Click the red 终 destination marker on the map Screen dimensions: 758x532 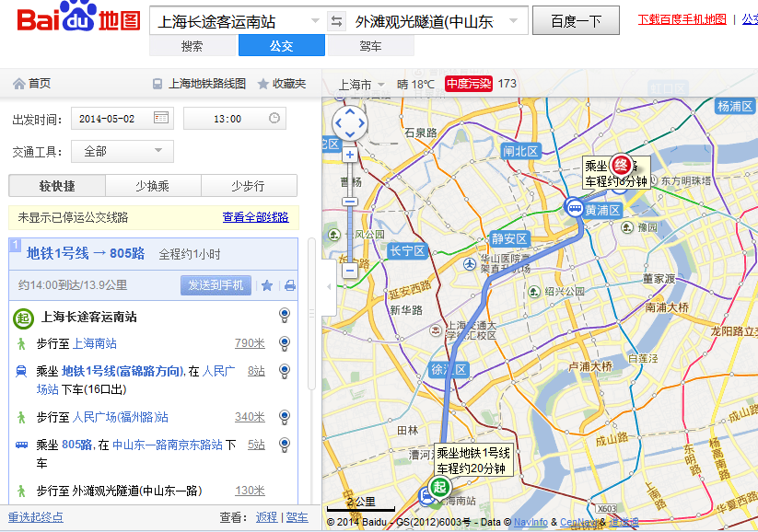(x=621, y=166)
